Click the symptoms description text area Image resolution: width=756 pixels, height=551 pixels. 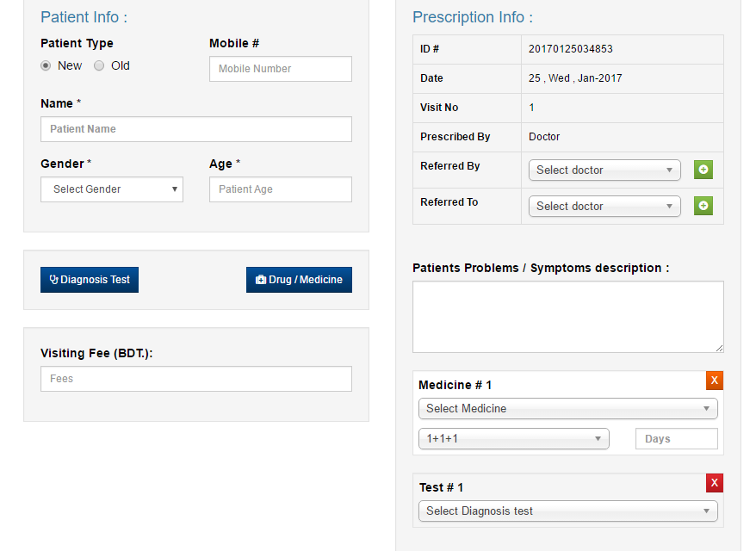[x=567, y=316]
